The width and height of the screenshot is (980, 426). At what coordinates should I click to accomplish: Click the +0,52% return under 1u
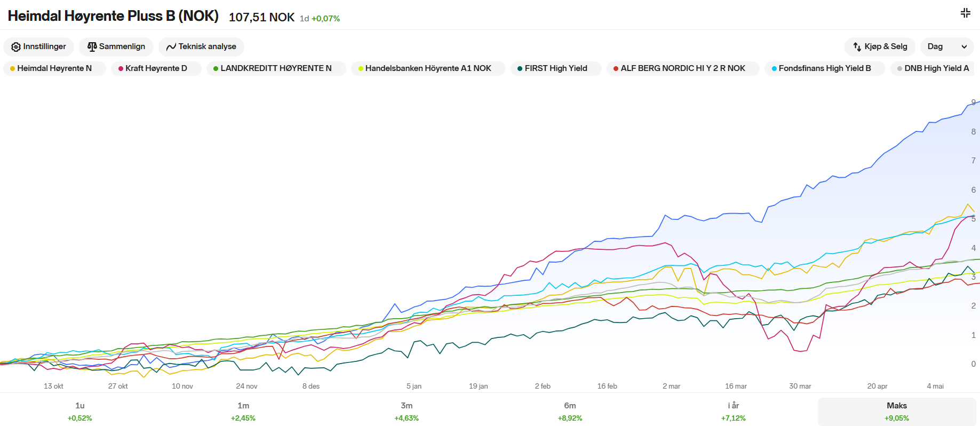(80, 419)
